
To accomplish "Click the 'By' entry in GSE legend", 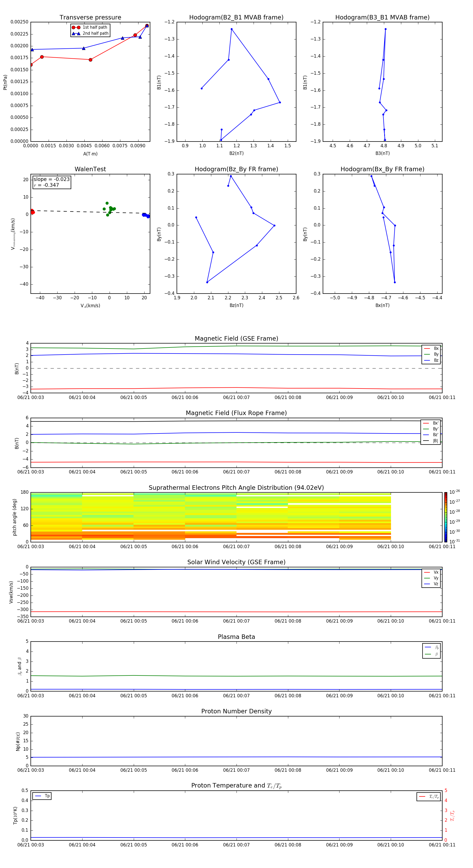I will [431, 354].
